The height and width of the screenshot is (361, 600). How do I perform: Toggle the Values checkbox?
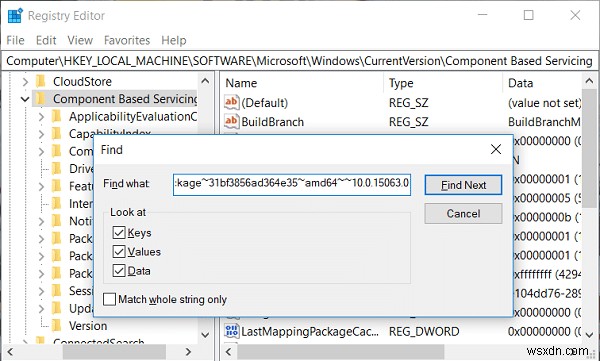click(x=119, y=252)
